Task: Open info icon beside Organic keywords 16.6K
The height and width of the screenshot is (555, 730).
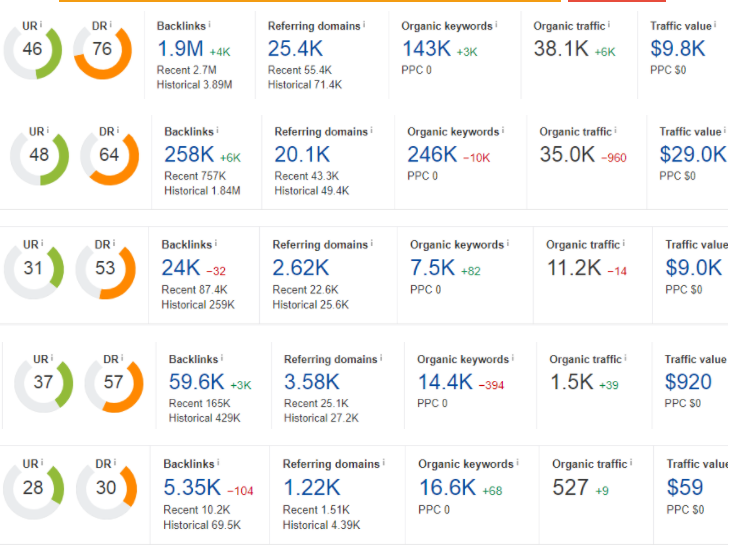Action: click(x=514, y=464)
